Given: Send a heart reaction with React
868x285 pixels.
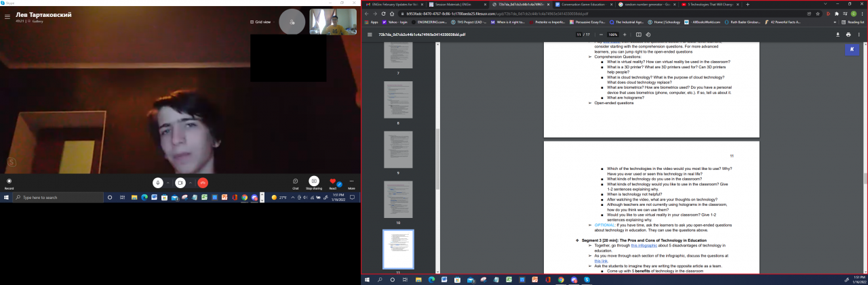Looking at the screenshot, I should coord(333,181).
